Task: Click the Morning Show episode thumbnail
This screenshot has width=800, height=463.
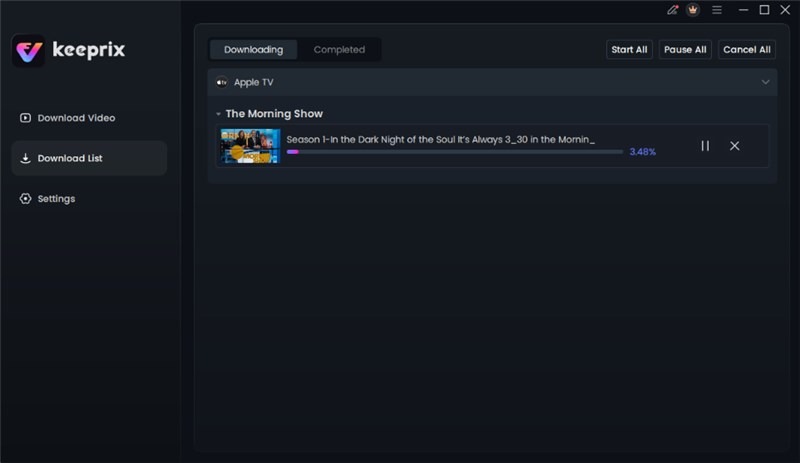Action: click(250, 146)
